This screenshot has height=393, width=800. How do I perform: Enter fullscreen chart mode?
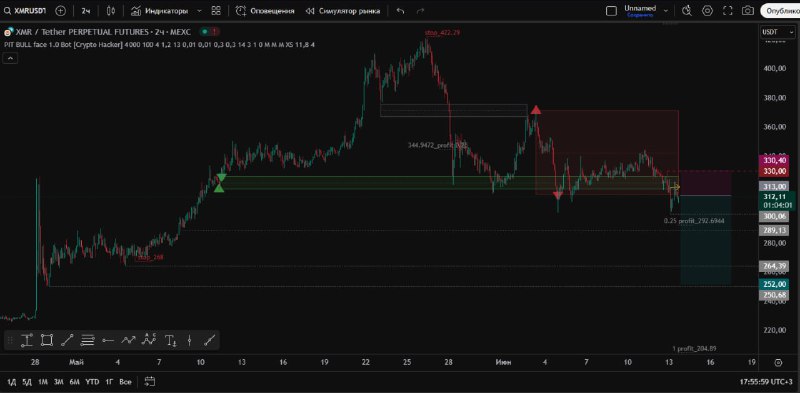coord(728,10)
